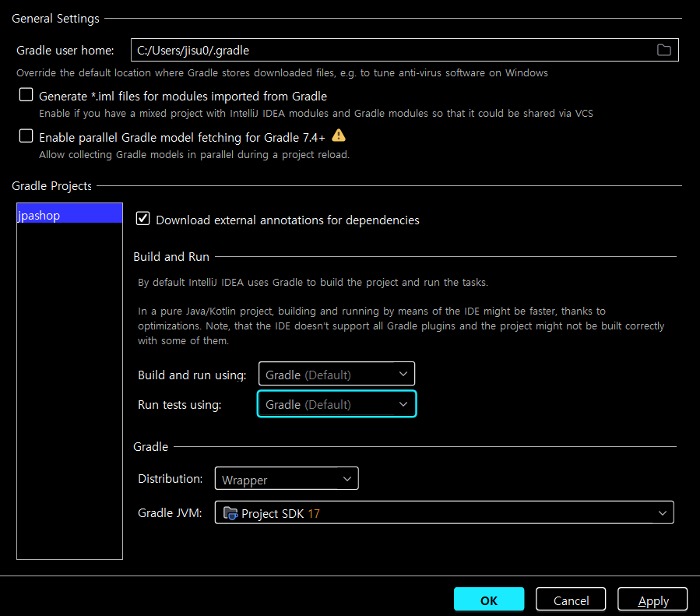
Task: Click the Distribution label
Action: point(170,478)
